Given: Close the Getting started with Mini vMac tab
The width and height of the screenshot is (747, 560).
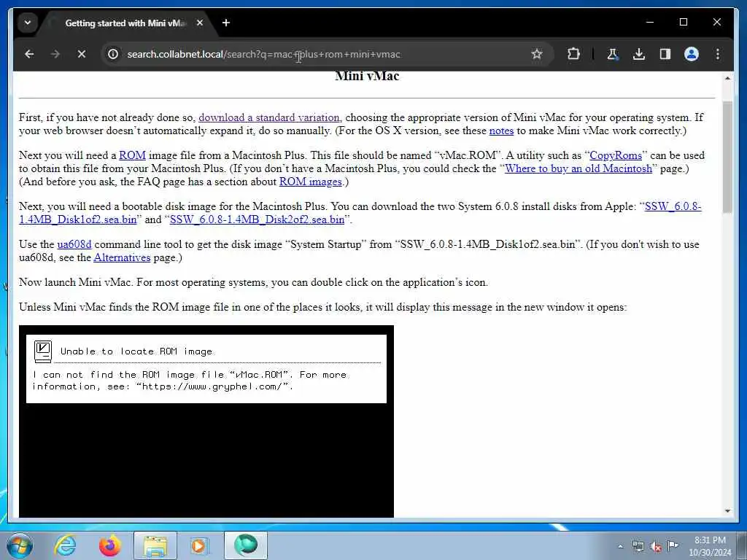Looking at the screenshot, I should (200, 23).
